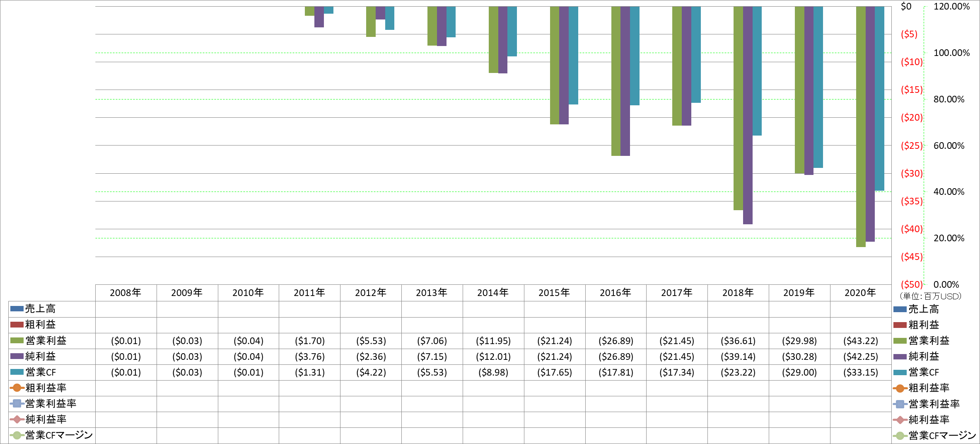Click the 営業利益 value ($1.70) for 2011
This screenshot has width=980, height=444.
pyautogui.click(x=310, y=341)
